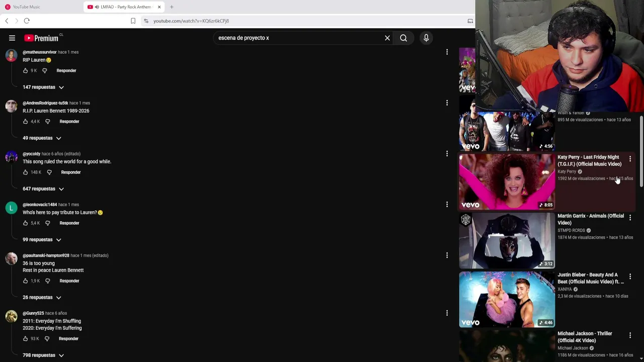Viewport: 644px width, 362px height.
Task: Click the page vertical scrollbar
Action: [x=641, y=151]
